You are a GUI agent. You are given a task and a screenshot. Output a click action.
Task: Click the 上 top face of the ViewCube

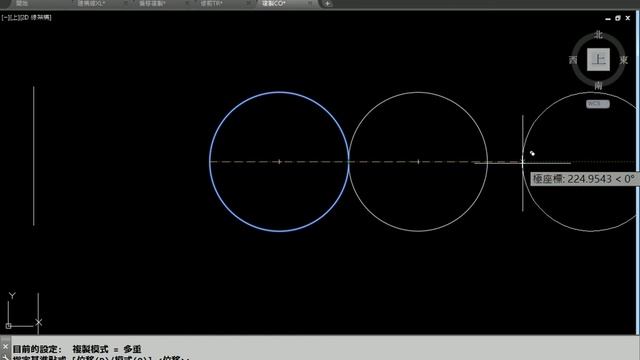[x=598, y=60]
